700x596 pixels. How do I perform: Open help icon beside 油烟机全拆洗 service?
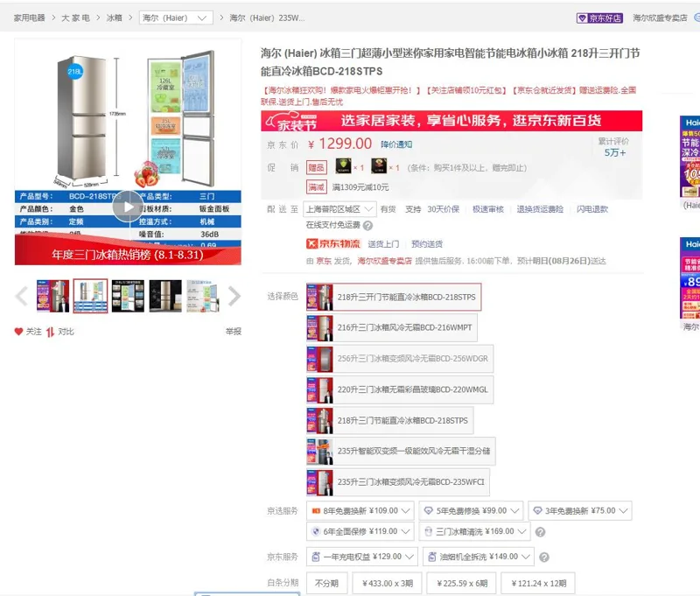tap(543, 557)
